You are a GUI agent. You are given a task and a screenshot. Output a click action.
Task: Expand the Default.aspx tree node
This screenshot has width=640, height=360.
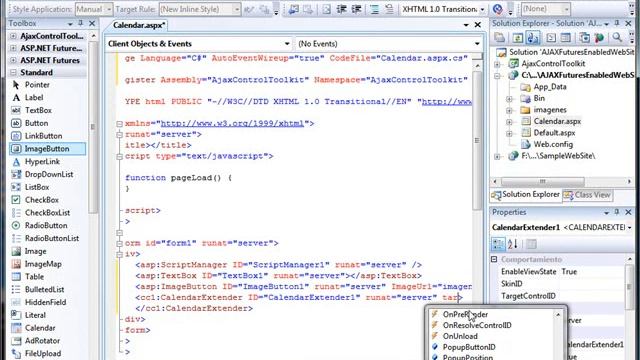click(x=509, y=133)
